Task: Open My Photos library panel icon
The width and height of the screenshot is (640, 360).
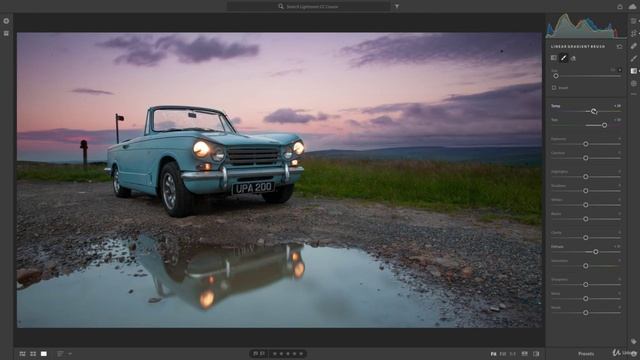Action: pos(6,33)
